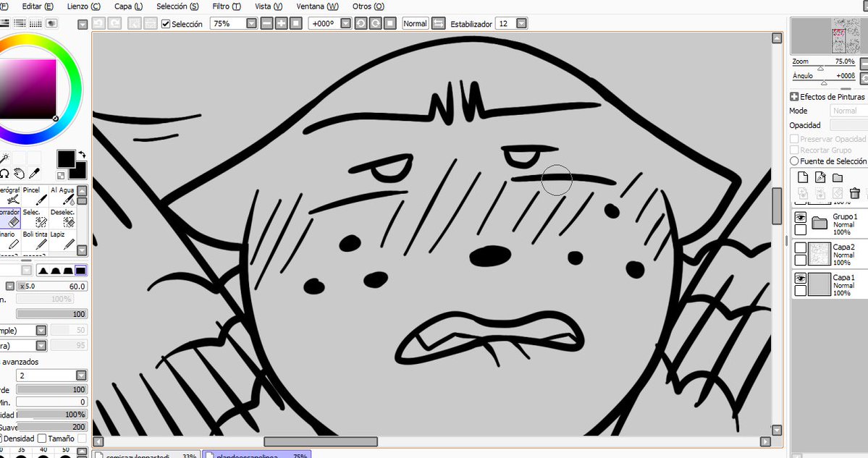The height and width of the screenshot is (458, 868).
Task: Select the Fuente de Selección radio option
Action: [x=794, y=161]
